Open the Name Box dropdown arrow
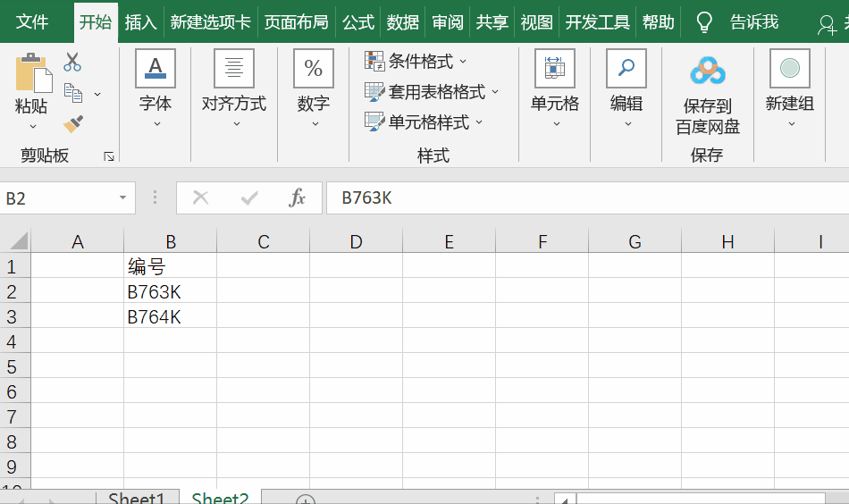The image size is (849, 504). tap(123, 197)
